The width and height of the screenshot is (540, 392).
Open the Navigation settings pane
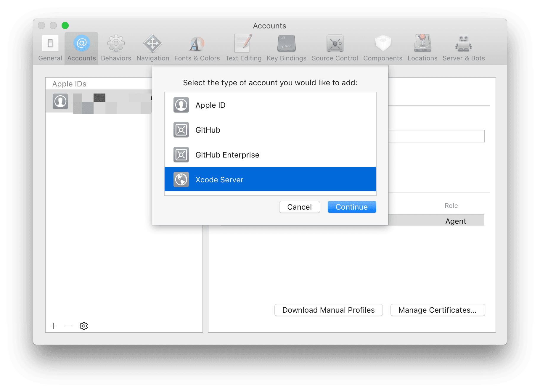pyautogui.click(x=152, y=47)
